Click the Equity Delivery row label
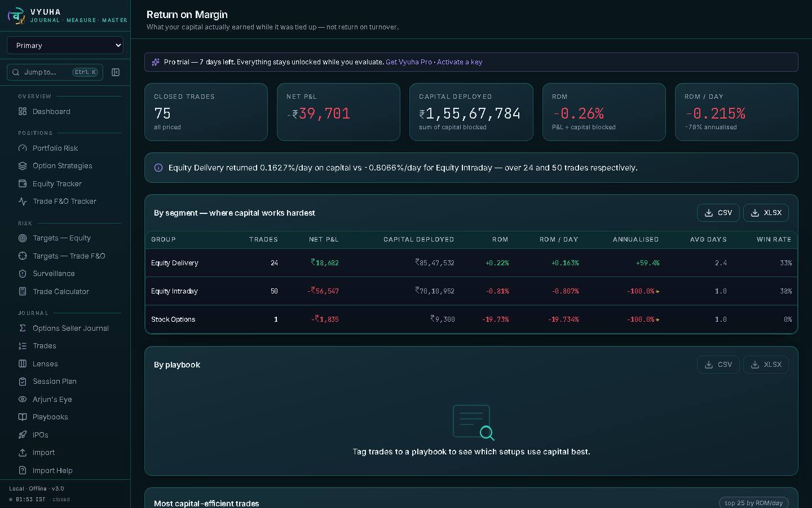The width and height of the screenshot is (812, 508). 175,263
